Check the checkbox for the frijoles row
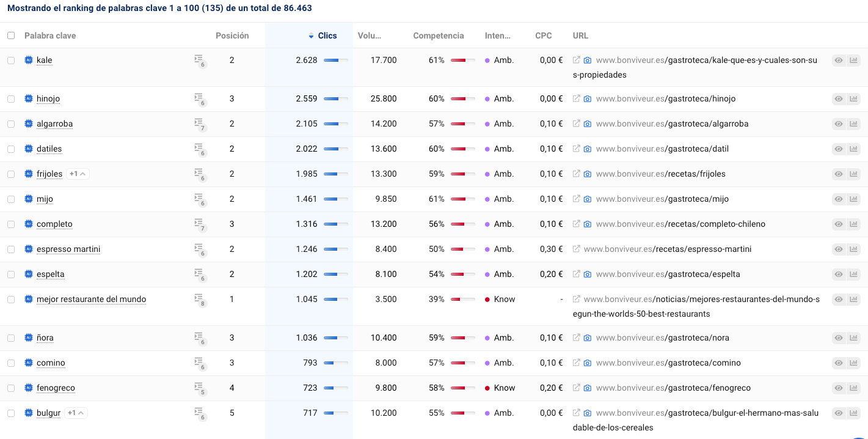 [11, 174]
